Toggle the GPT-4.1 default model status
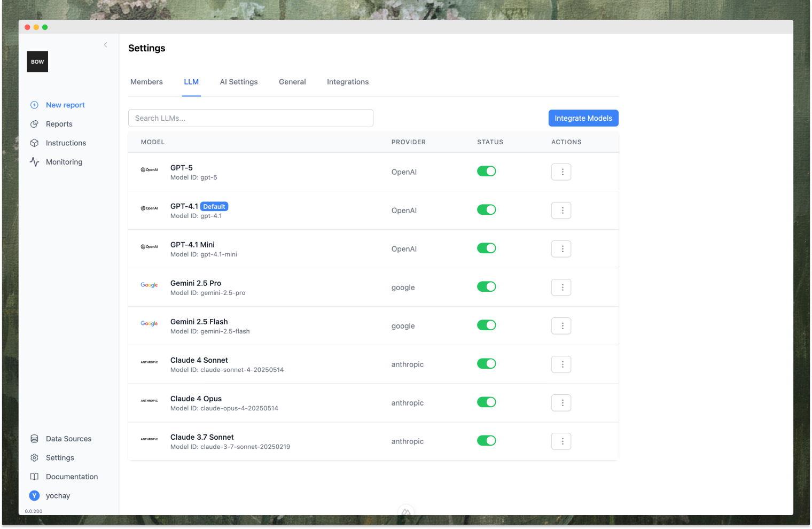This screenshot has width=812, height=529. point(487,209)
